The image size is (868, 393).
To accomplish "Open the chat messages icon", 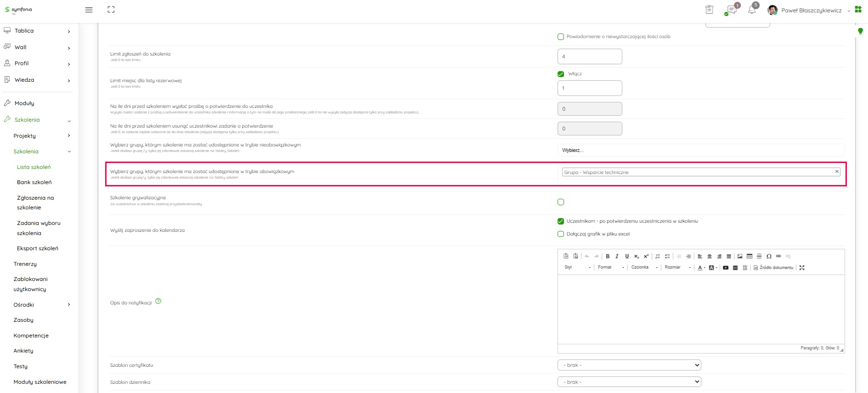I will [731, 10].
